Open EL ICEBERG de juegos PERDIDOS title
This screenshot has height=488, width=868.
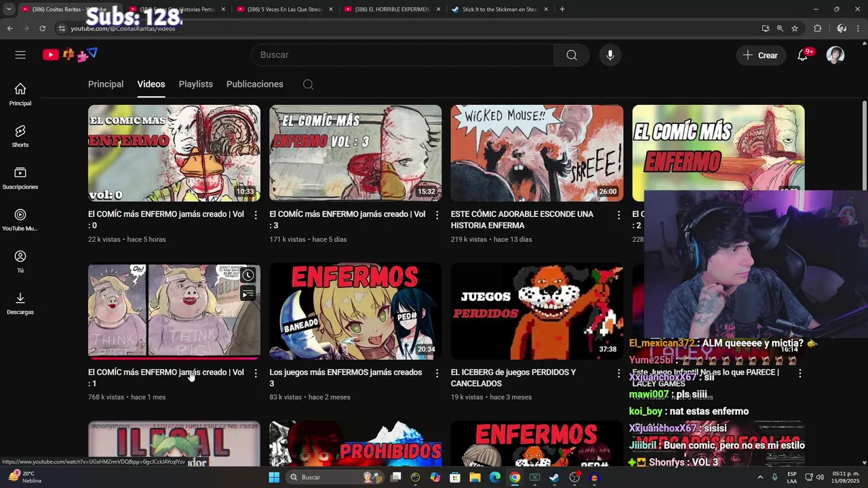point(513,378)
